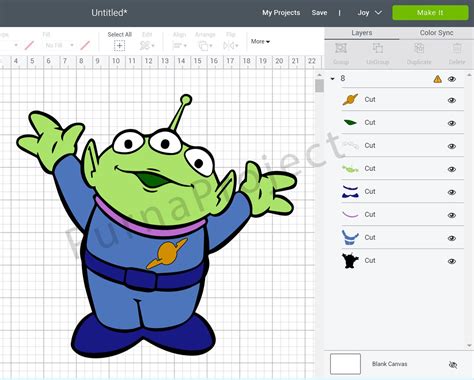Open the Align tool
The image size is (474, 380).
pos(179,46)
